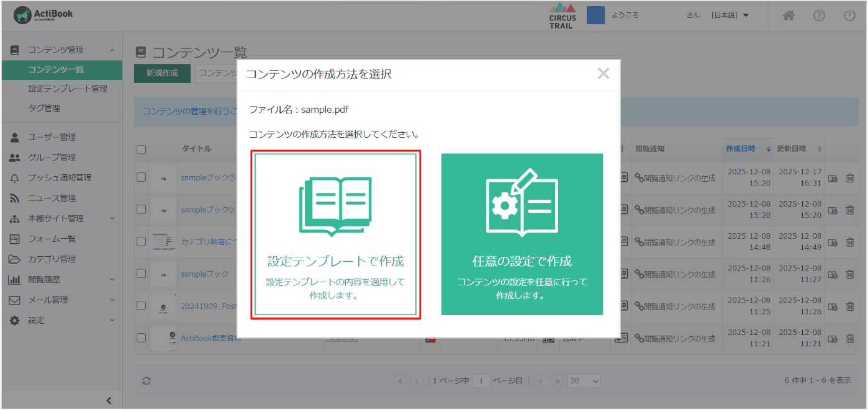This screenshot has height=410, width=868.
Task: Click trash icon for sampleブック③ row
Action: (850, 177)
